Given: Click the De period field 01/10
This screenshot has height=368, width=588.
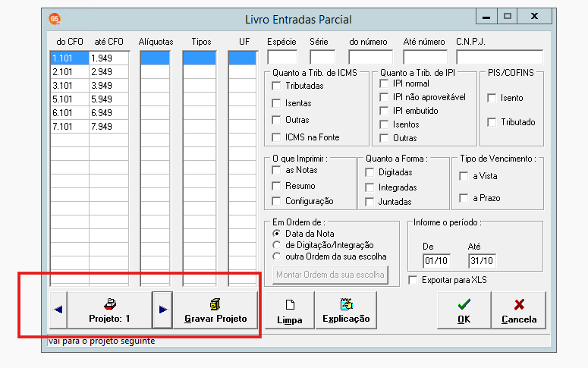Looking at the screenshot, I should [436, 261].
